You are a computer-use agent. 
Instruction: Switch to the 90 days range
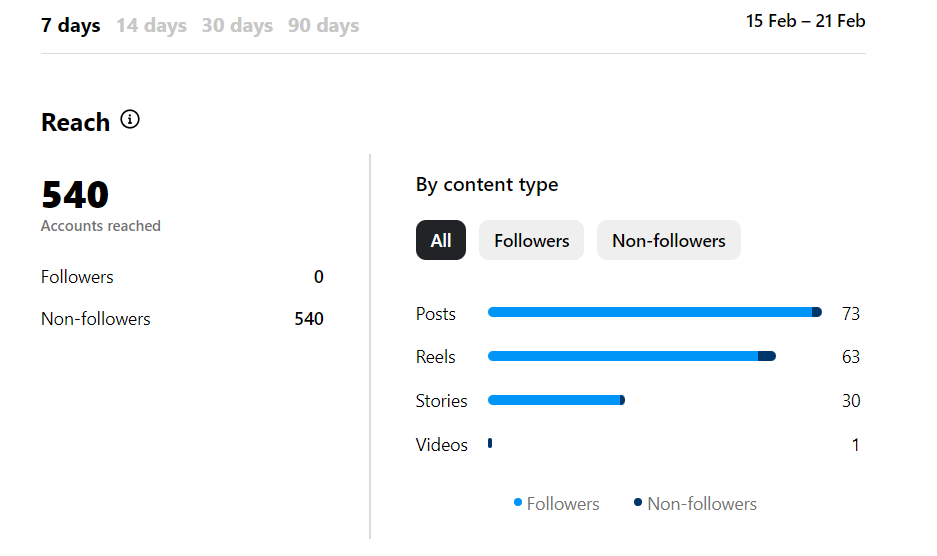click(323, 25)
